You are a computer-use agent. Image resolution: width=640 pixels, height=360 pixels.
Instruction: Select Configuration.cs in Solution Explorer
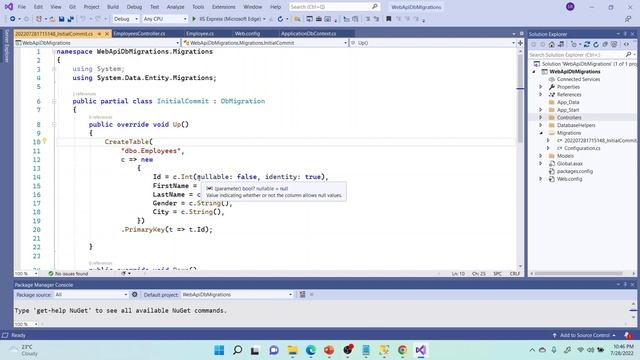click(x=582, y=148)
